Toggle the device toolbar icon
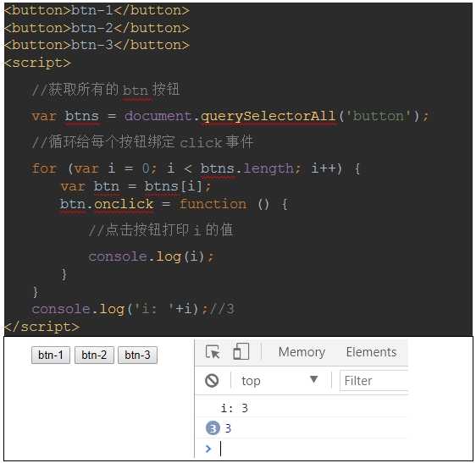 tap(241, 351)
